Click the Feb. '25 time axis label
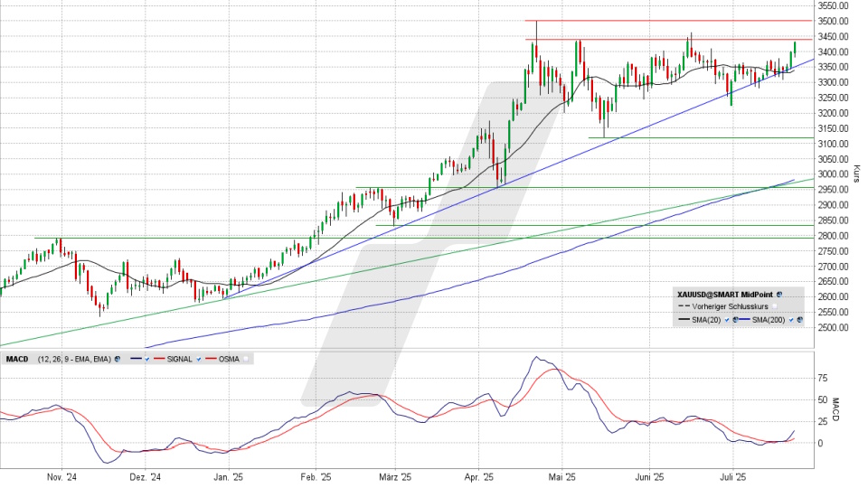This screenshot has height=488, width=868. click(316, 477)
